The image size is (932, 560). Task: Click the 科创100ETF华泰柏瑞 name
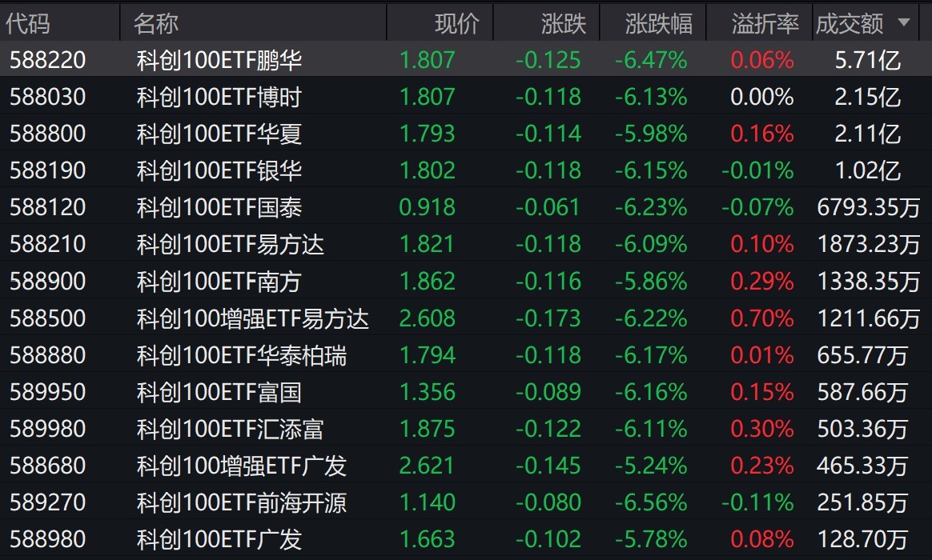click(242, 355)
